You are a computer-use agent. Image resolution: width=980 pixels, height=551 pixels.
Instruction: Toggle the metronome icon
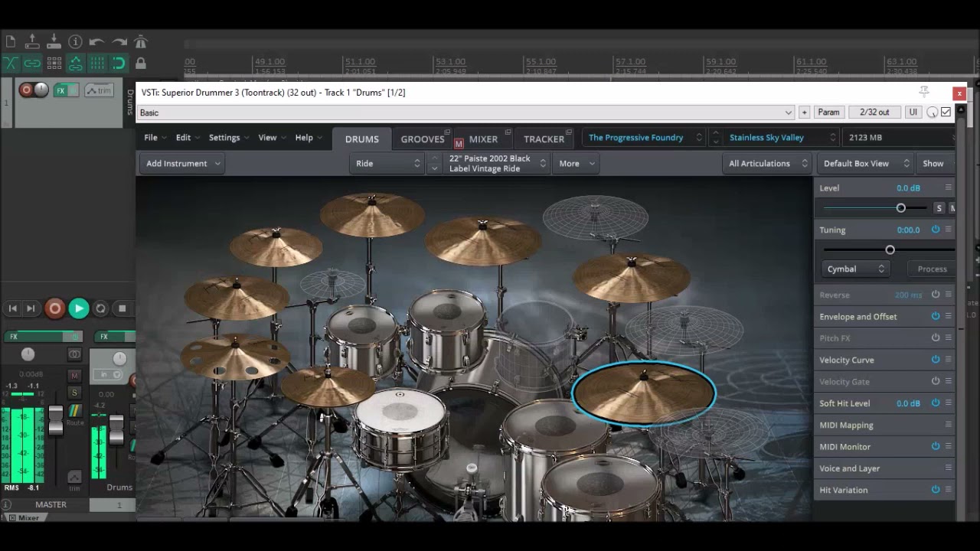click(x=140, y=42)
